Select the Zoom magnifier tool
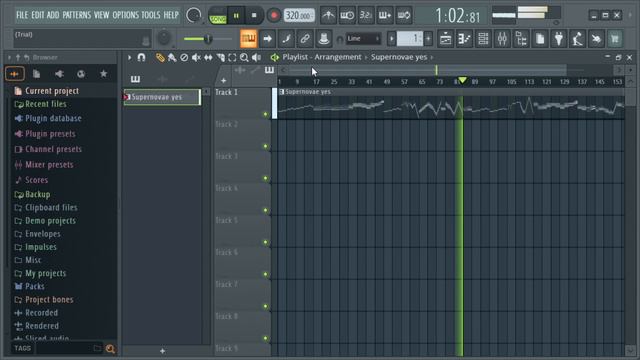The height and width of the screenshot is (360, 640). 244,58
